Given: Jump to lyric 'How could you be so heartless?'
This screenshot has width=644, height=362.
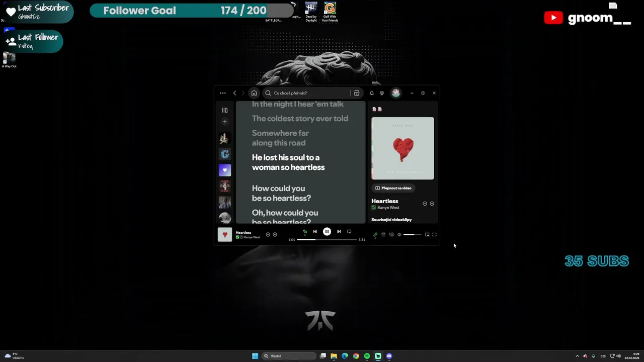Looking at the screenshot, I should click(281, 193).
